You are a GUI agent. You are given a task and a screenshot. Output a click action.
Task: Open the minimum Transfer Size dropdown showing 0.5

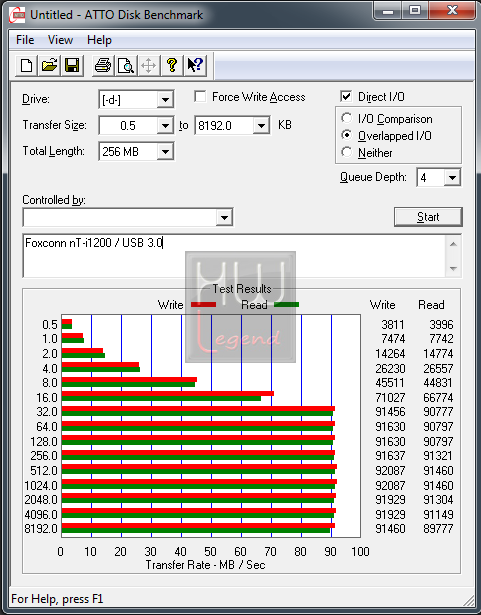click(165, 126)
